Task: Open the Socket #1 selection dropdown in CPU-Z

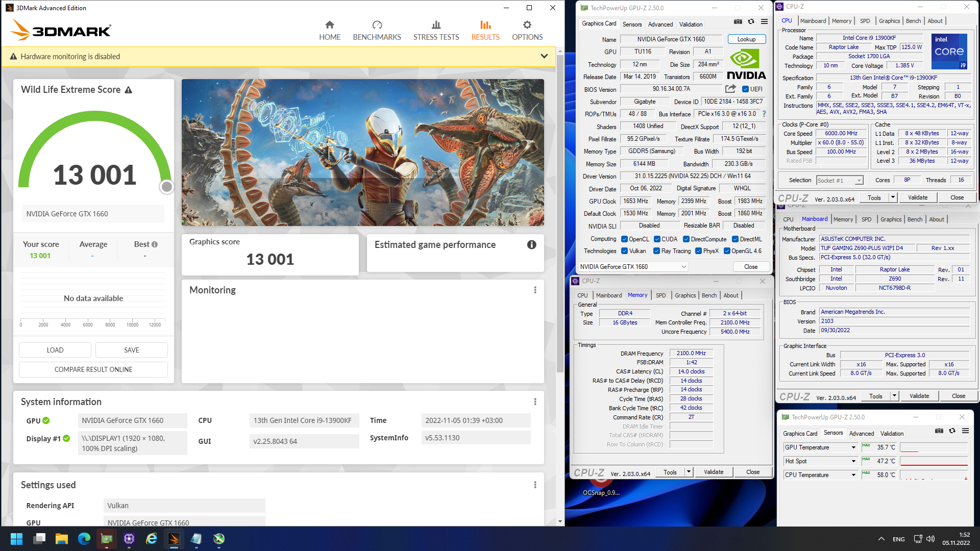Action: pos(840,180)
